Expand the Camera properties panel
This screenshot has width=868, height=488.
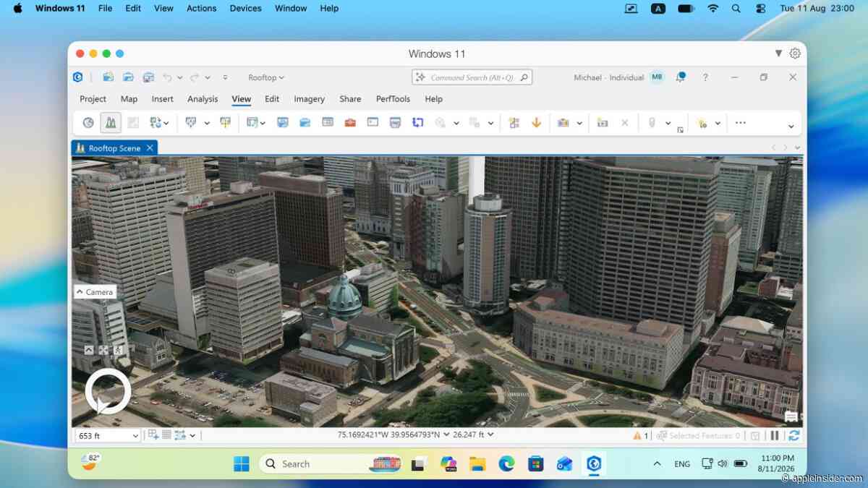coord(95,292)
